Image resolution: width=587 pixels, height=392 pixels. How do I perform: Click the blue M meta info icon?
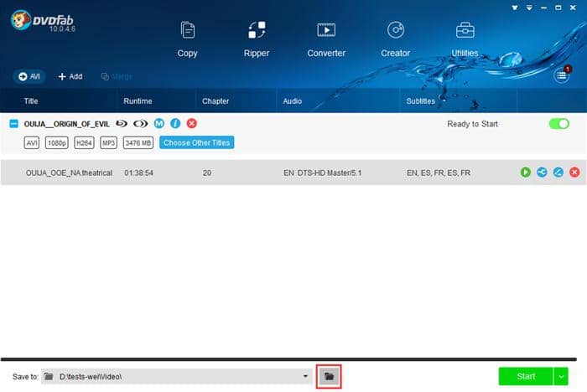point(159,123)
